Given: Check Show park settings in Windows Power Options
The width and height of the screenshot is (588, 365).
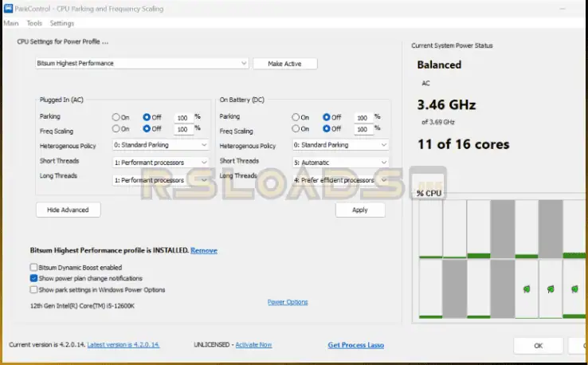Looking at the screenshot, I should [33, 289].
